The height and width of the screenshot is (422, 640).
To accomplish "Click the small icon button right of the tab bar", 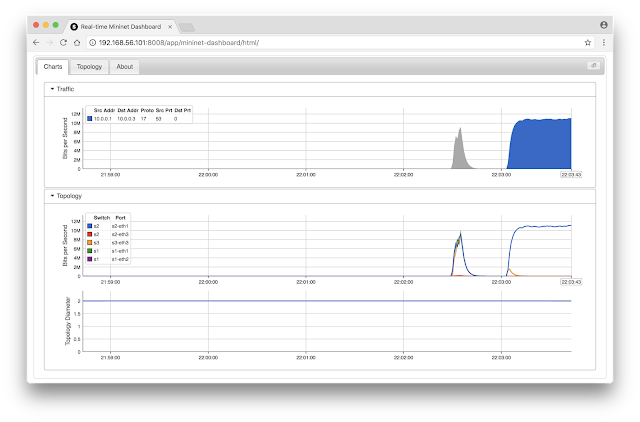I will [x=593, y=65].
